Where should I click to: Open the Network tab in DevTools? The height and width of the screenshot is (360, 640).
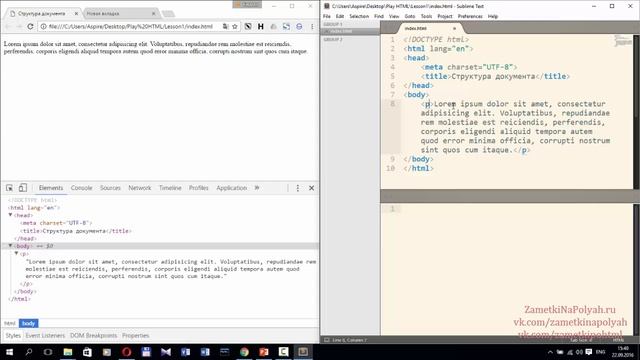(x=140, y=188)
